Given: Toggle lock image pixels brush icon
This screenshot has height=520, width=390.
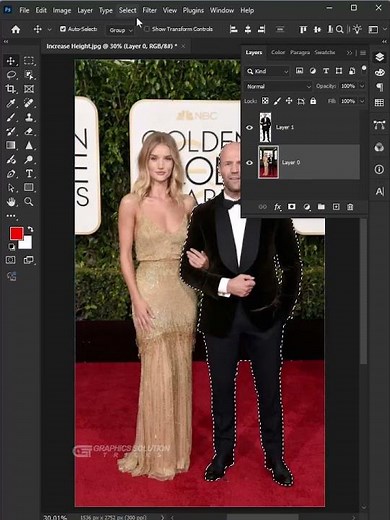Looking at the screenshot, I should [x=277, y=101].
